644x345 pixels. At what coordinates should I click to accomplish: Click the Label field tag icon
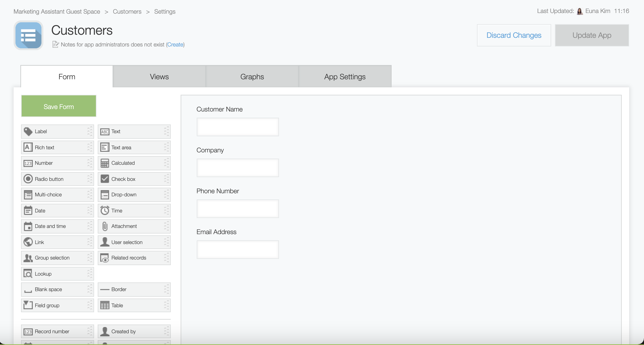(x=28, y=132)
